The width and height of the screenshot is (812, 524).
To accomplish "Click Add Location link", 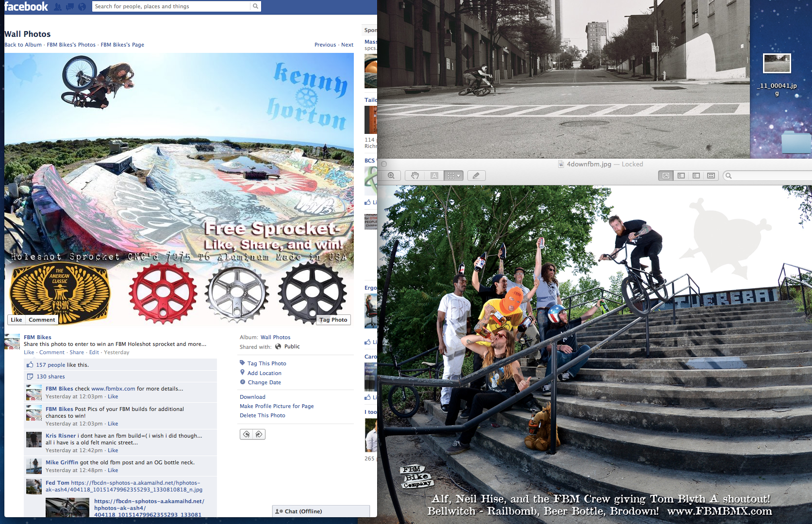I will [x=265, y=373].
